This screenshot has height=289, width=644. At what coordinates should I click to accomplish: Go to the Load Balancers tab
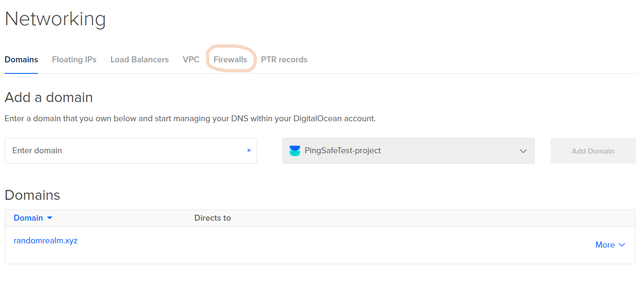(x=139, y=60)
